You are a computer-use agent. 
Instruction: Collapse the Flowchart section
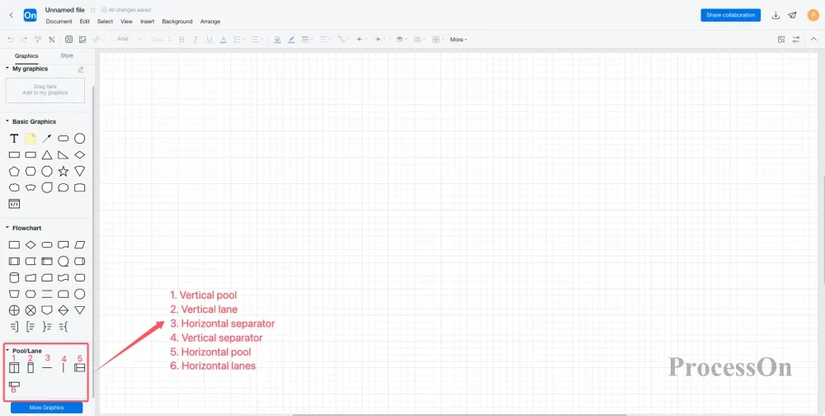pos(7,228)
